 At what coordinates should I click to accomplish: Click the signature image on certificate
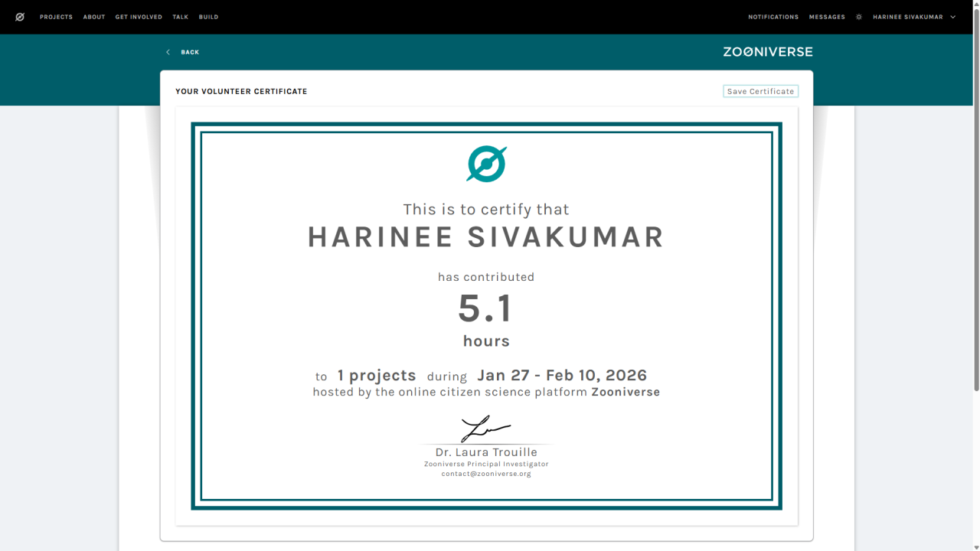(485, 429)
